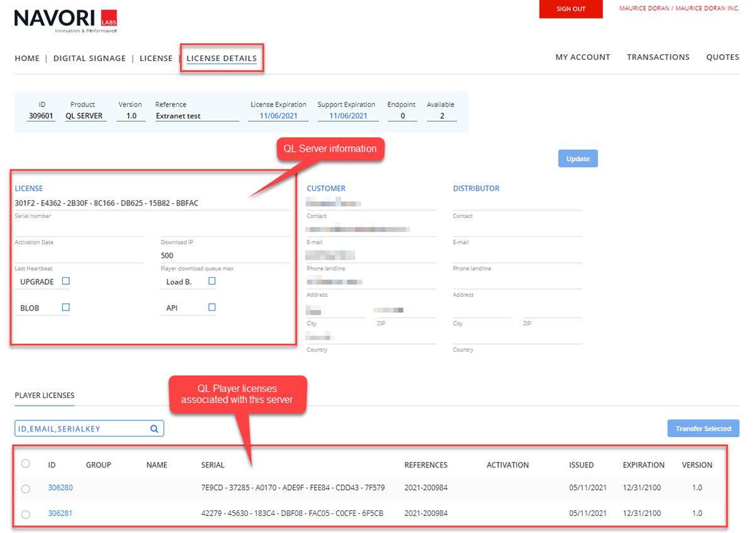Viewport: 756px width, 533px height.
Task: Click serial starting with 42279
Action: click(x=293, y=513)
